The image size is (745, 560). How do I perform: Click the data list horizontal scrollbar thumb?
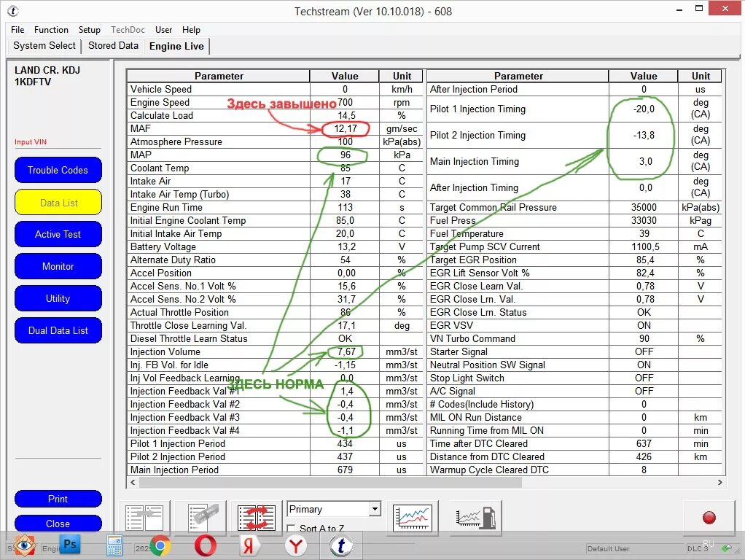330,482
